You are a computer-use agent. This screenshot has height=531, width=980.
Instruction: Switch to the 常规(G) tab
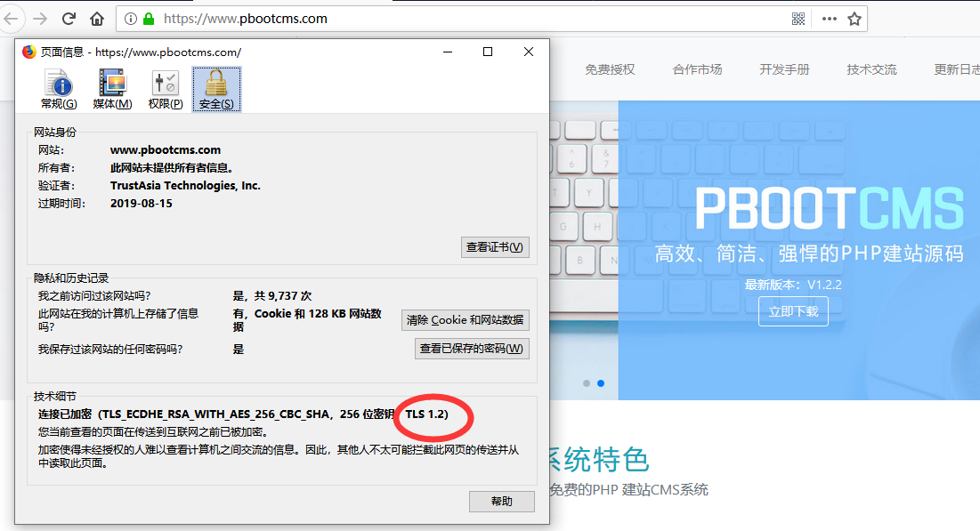pyautogui.click(x=59, y=90)
